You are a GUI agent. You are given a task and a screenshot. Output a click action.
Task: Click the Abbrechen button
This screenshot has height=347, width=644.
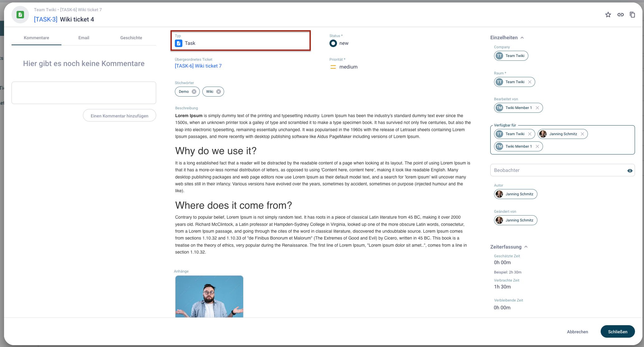[577, 332]
